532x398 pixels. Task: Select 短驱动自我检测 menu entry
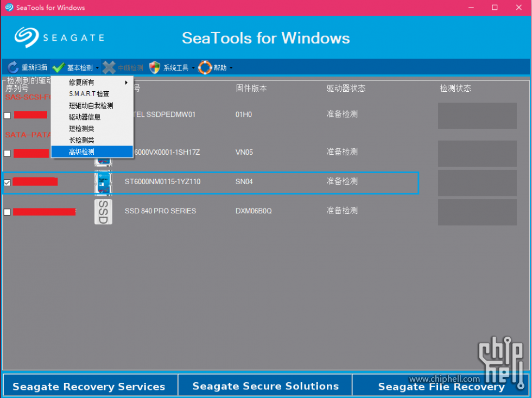coord(92,105)
